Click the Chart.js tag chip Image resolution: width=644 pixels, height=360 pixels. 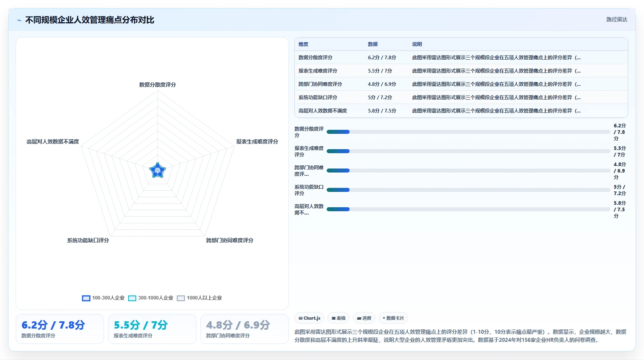(309, 318)
